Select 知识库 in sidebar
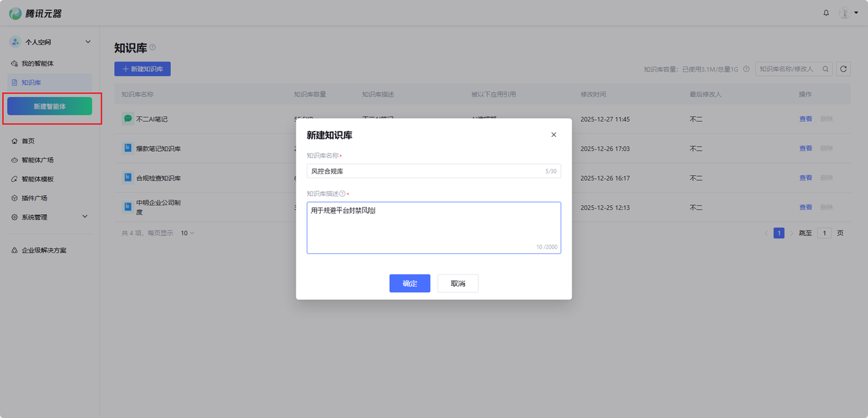Viewport: 868px width, 418px height. click(x=50, y=82)
